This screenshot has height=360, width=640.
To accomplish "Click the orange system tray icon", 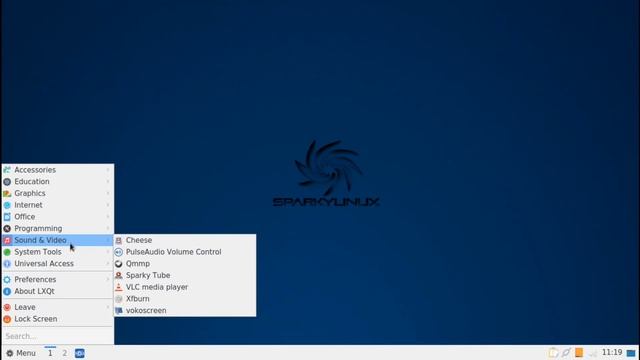I will [579, 352].
